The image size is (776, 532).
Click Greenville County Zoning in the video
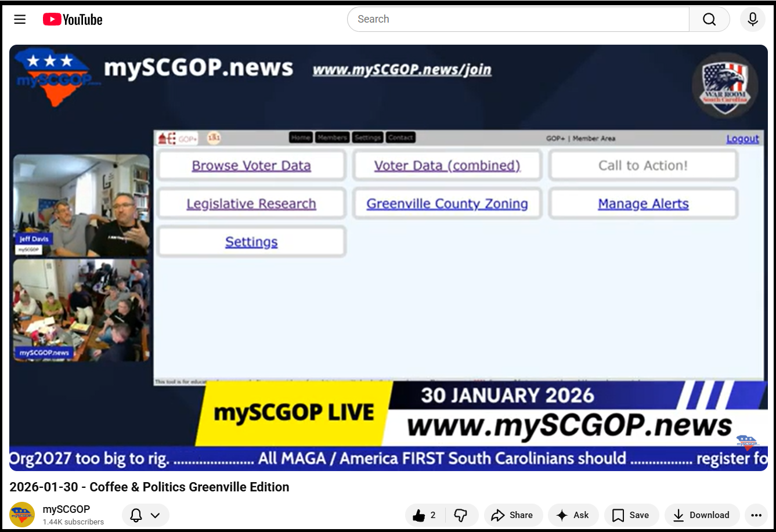[x=447, y=204]
